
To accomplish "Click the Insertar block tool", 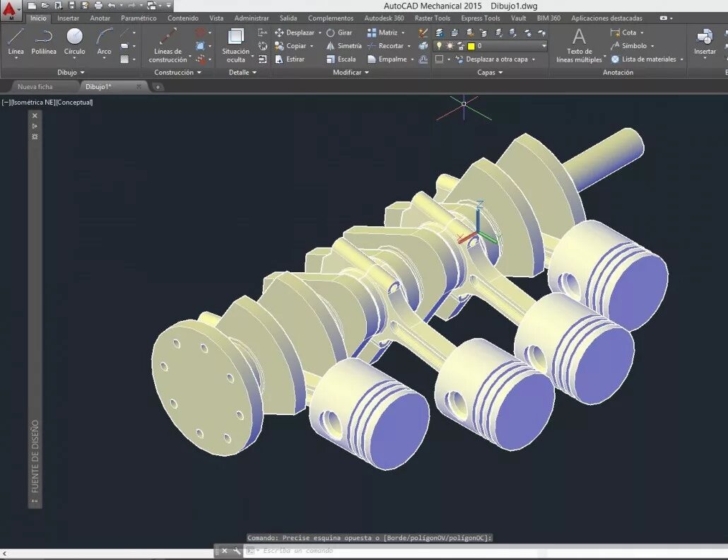I will click(705, 42).
